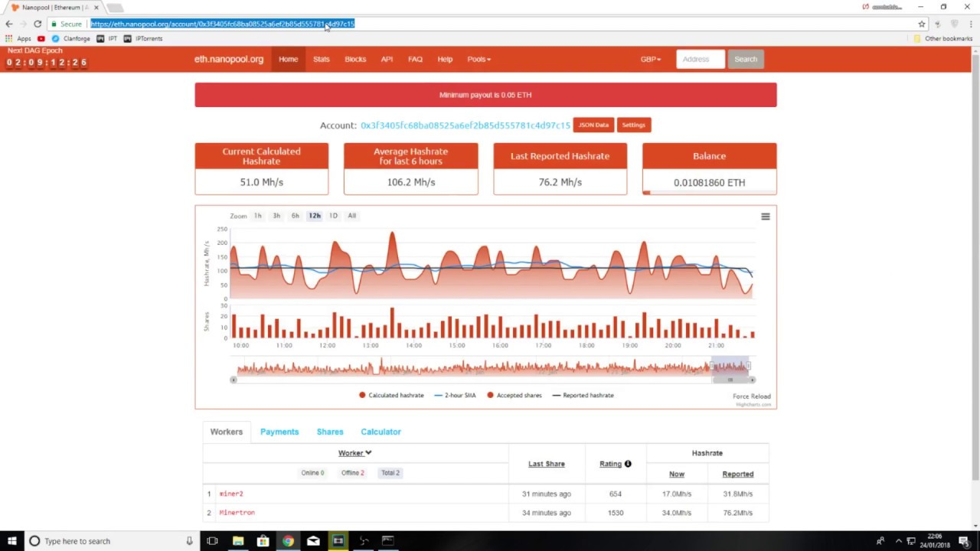Open a new browser tab
Image resolution: width=980 pixels, height=551 pixels.
pyautogui.click(x=115, y=8)
